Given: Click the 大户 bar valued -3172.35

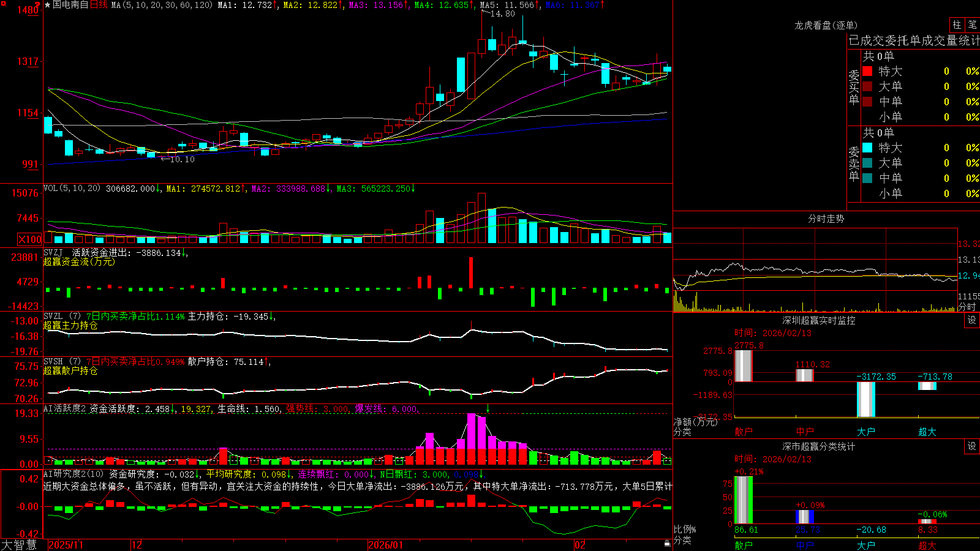Looking at the screenshot, I should pos(865,399).
